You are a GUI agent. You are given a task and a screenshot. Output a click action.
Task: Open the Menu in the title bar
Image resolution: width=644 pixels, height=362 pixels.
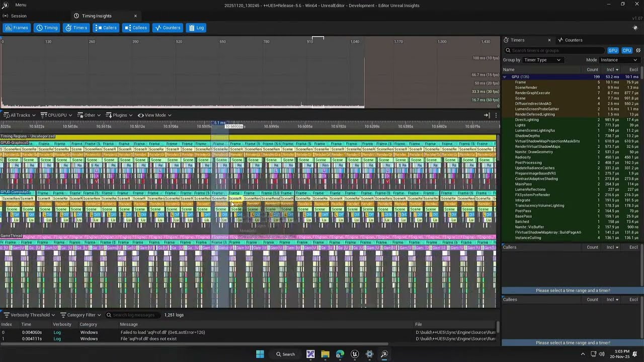[x=21, y=5]
